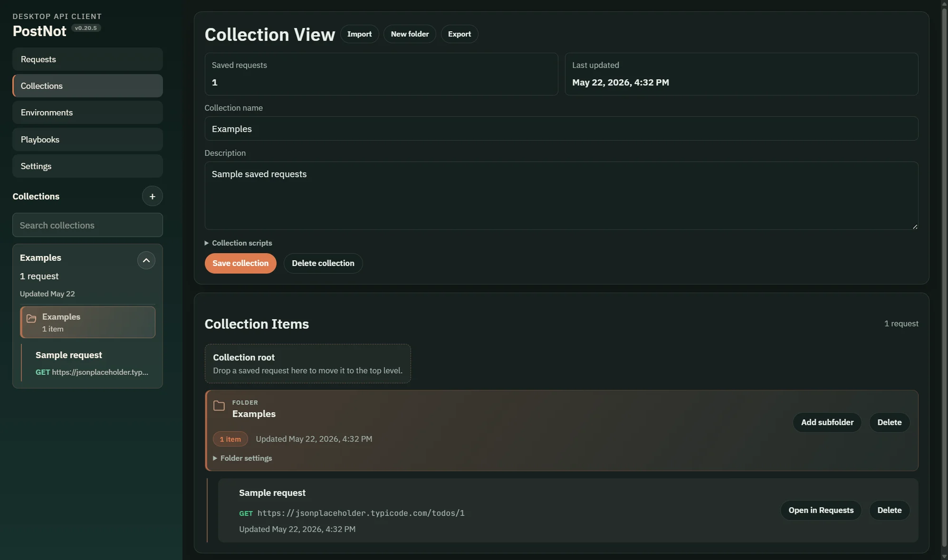Click the '1 request' count in Collection Items header
This screenshot has width=948, height=560.
click(x=901, y=323)
